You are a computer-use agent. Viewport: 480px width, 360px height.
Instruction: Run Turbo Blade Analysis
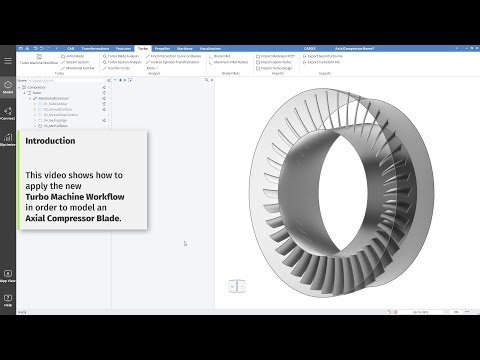(x=121, y=56)
